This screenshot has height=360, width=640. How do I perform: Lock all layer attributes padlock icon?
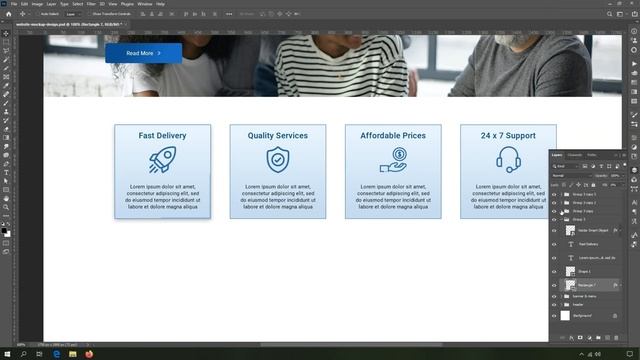tap(593, 185)
